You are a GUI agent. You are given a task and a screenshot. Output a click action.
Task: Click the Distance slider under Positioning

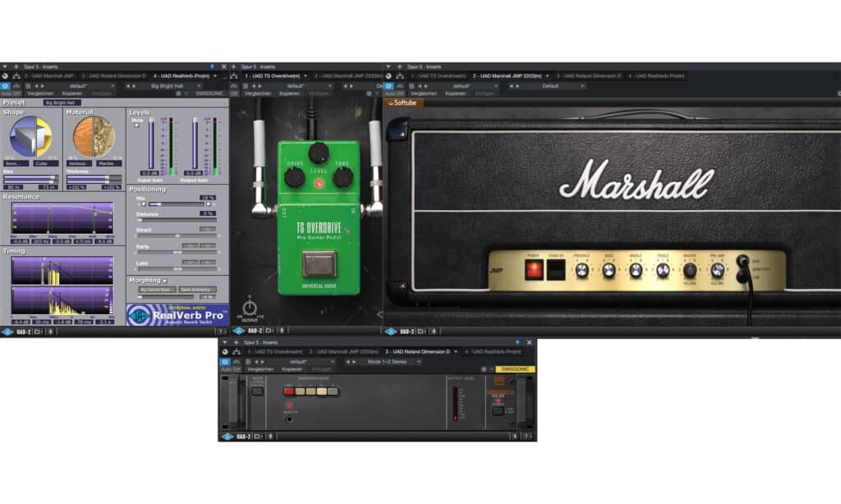point(176,220)
